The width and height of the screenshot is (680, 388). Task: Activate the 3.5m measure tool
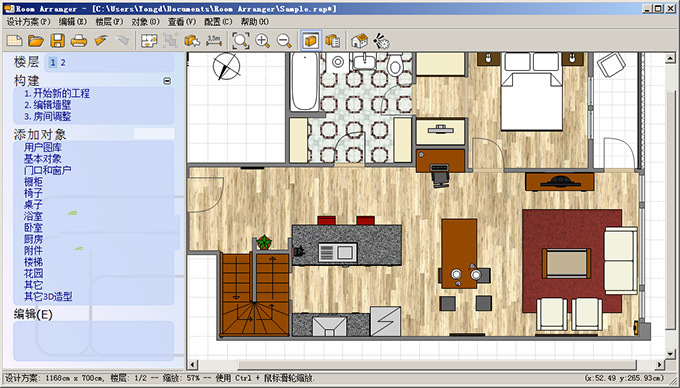(214, 41)
